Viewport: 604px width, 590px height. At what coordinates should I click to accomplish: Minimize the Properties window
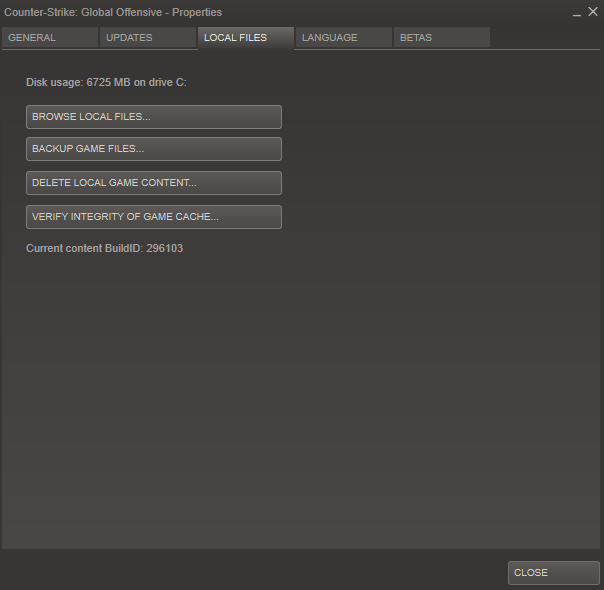click(577, 13)
